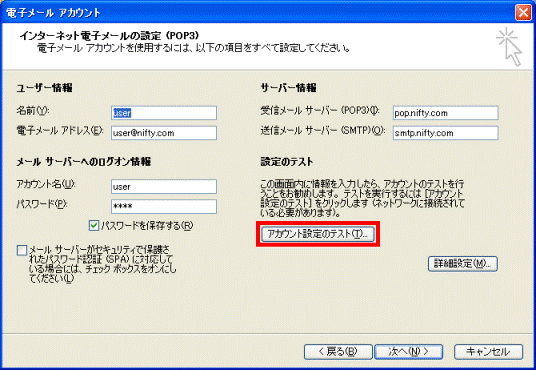Click the パスワード input field
The image size is (536, 370).
[x=164, y=207]
